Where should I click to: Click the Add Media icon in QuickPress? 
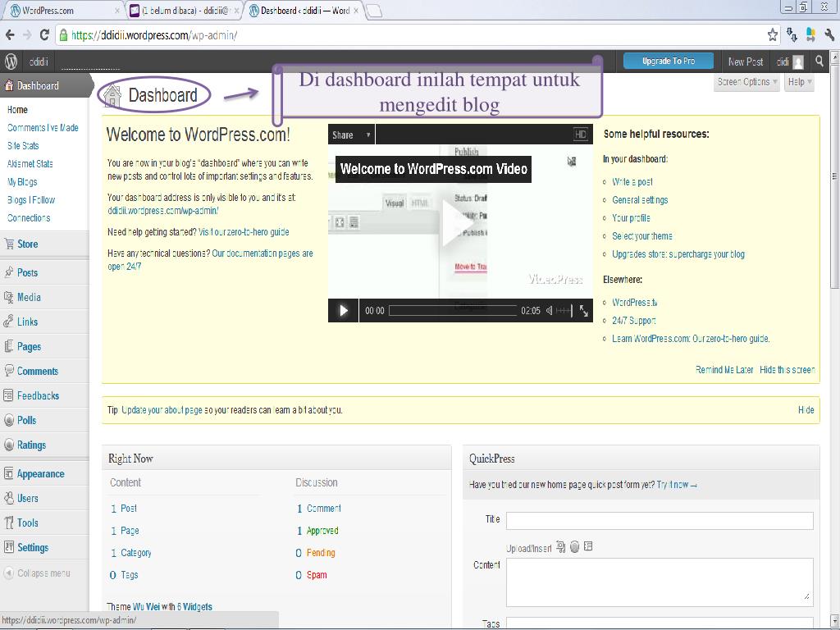(561, 547)
